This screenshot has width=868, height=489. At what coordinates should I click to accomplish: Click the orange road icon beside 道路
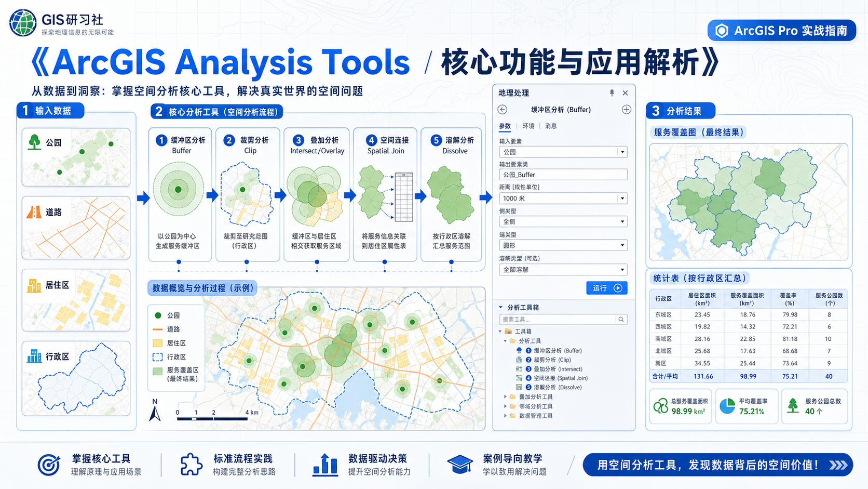pos(34,212)
